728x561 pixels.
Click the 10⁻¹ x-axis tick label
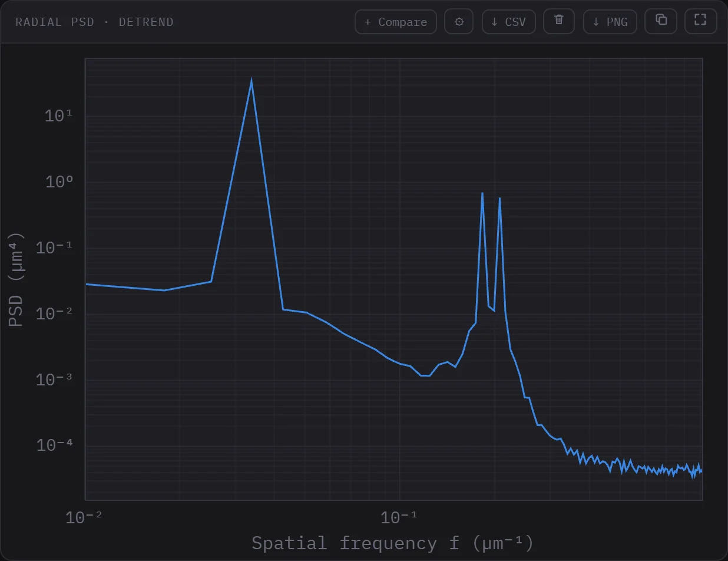pos(398,517)
